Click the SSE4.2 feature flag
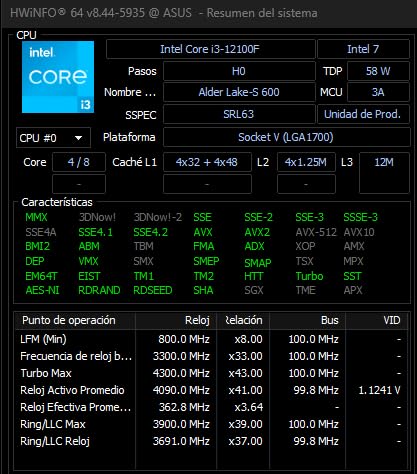The image size is (417, 474). coord(151,232)
